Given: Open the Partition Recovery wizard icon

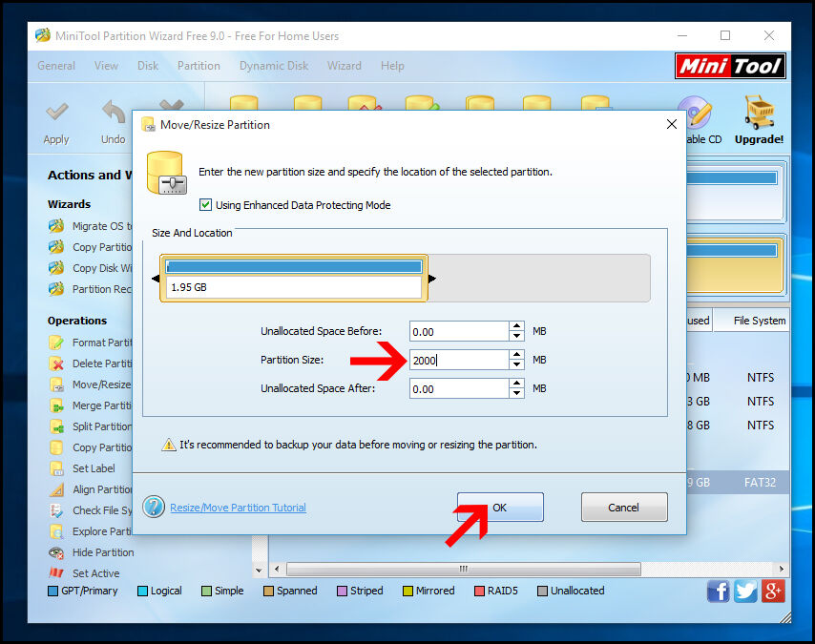Looking at the screenshot, I should click(56, 289).
